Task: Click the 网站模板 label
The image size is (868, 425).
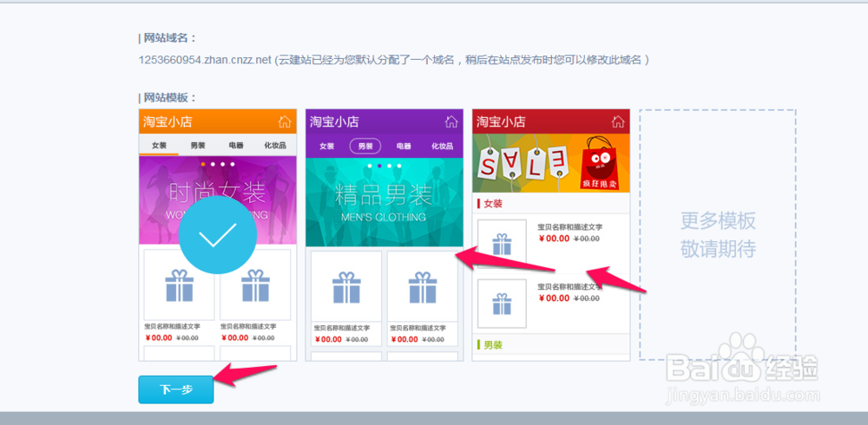Action: (168, 98)
